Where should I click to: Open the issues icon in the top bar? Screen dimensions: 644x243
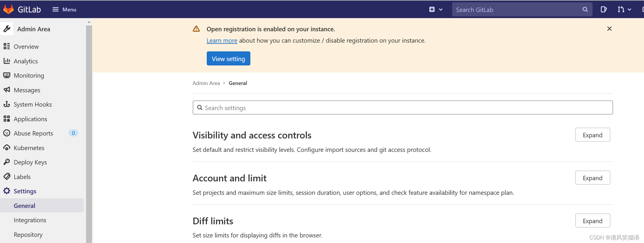tap(604, 10)
